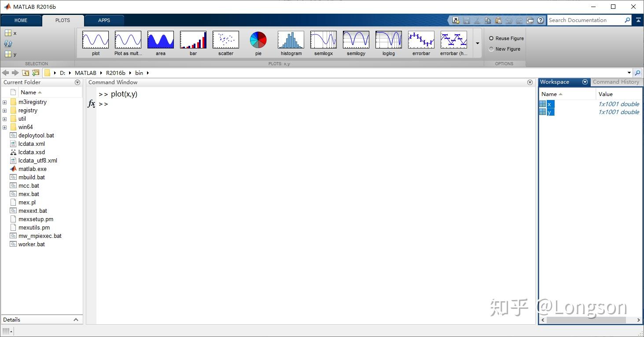The height and width of the screenshot is (337, 644).
Task: Open the Current Folder panel actions menu
Action: (77, 82)
